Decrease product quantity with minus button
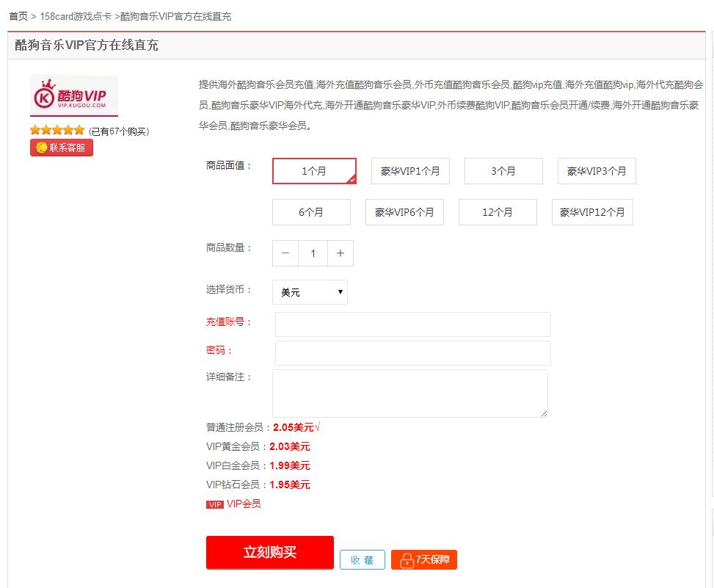Image resolution: width=714 pixels, height=588 pixels. pyautogui.click(x=285, y=253)
